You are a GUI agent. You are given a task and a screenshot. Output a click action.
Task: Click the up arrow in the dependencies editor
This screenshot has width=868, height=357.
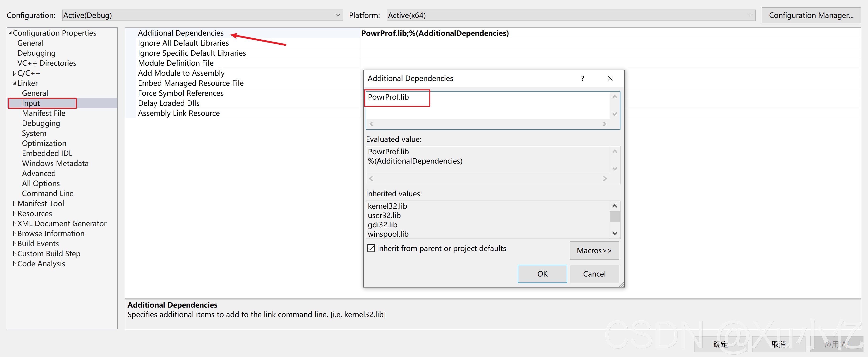pyautogui.click(x=615, y=97)
